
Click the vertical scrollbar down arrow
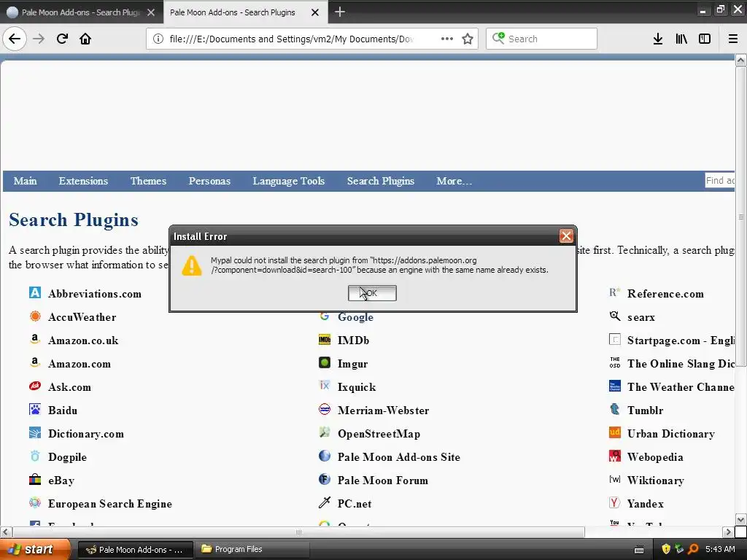pyautogui.click(x=740, y=519)
